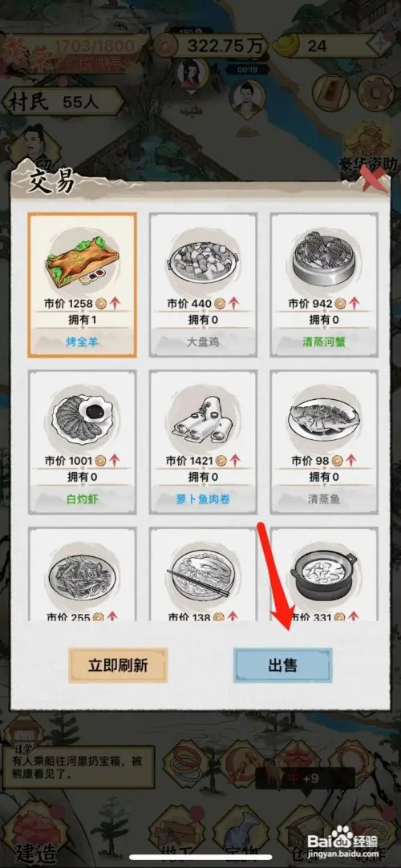This screenshot has width=401, height=868.
Task: Tap the gold ingot count 24
Action: tap(329, 46)
